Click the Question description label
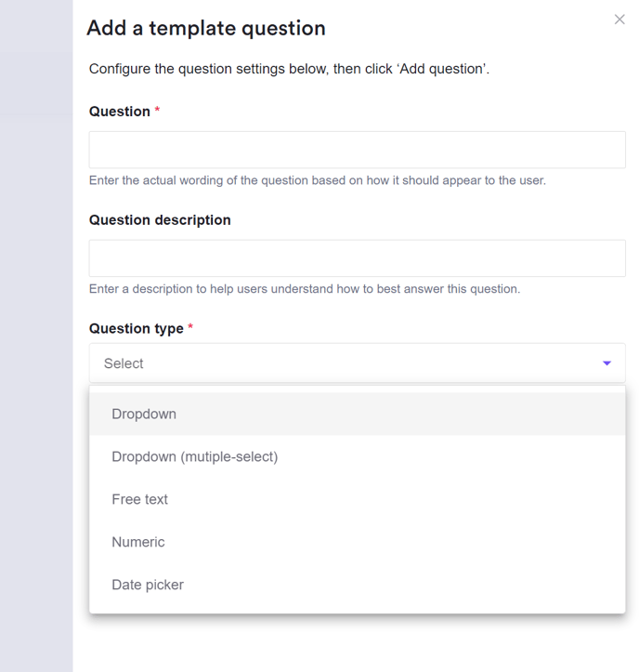Viewport: 639px width, 672px height. [x=160, y=220]
